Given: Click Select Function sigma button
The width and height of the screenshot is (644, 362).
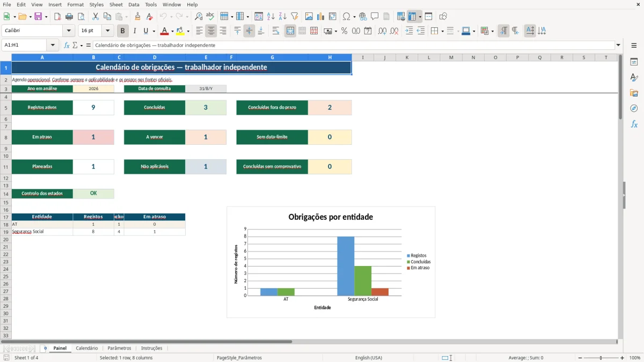Looking at the screenshot, I should tap(75, 45).
